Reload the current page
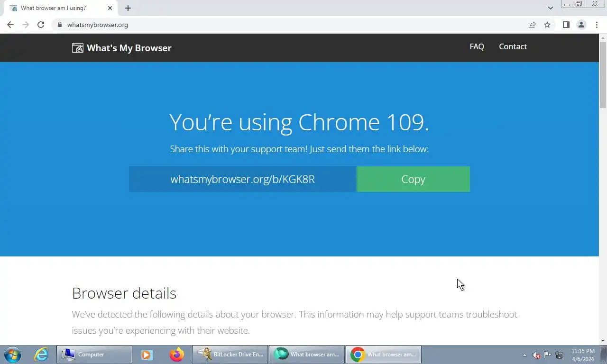Image resolution: width=607 pixels, height=364 pixels. click(x=41, y=25)
